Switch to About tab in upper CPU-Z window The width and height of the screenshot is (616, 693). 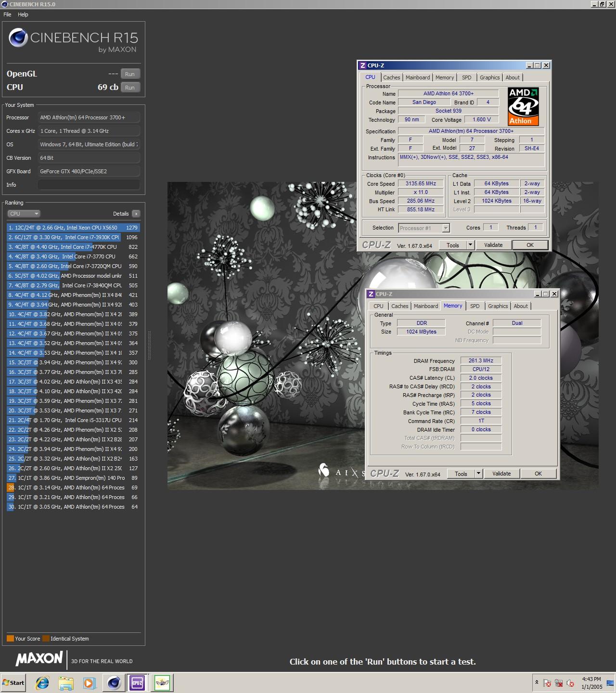pos(513,77)
